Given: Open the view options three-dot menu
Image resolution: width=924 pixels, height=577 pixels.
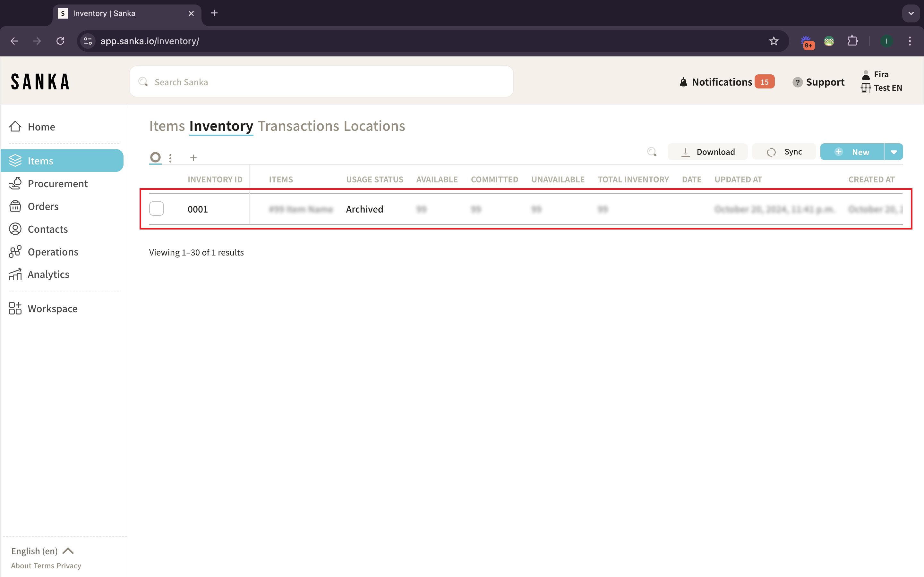Looking at the screenshot, I should [170, 158].
